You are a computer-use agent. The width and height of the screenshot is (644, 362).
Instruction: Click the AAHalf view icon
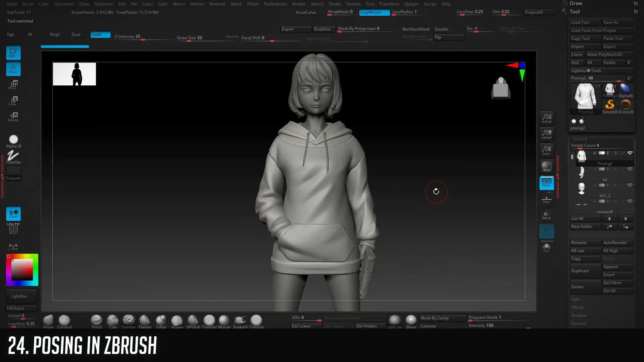[547, 134]
